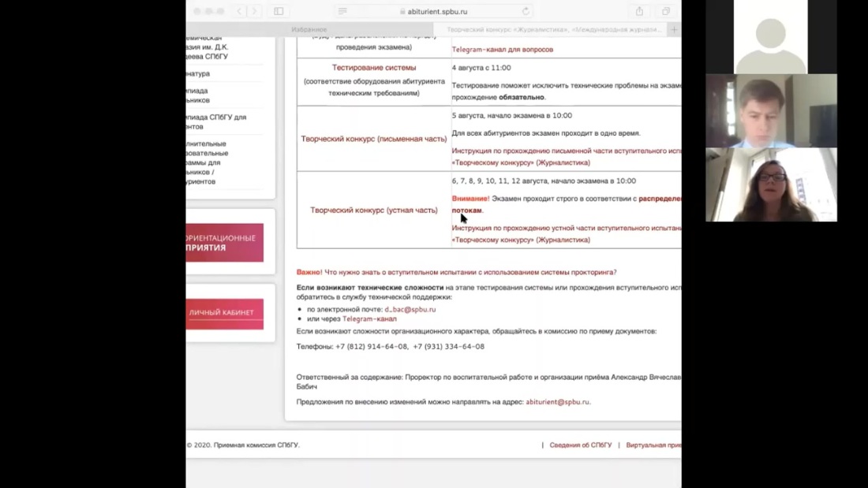868x488 pixels.
Task: Open the abiturient@spbu.ru email link
Action: point(557,401)
